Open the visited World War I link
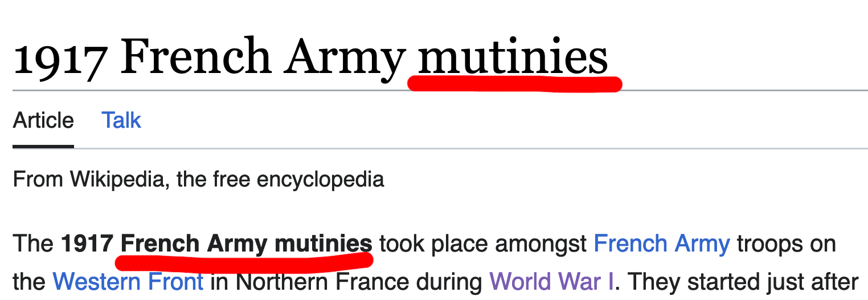Viewport: 868px width, 300px height. click(x=551, y=281)
